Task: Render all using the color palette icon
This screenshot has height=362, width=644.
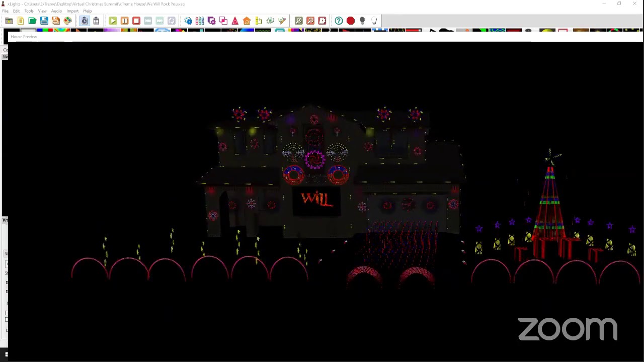Action: 67,21
